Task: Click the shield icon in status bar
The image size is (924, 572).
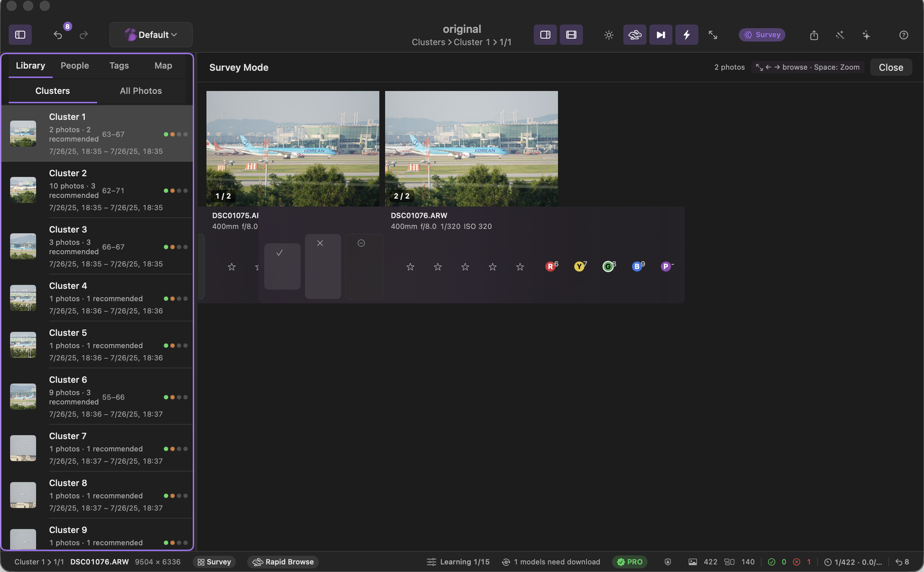Action: coord(668,562)
